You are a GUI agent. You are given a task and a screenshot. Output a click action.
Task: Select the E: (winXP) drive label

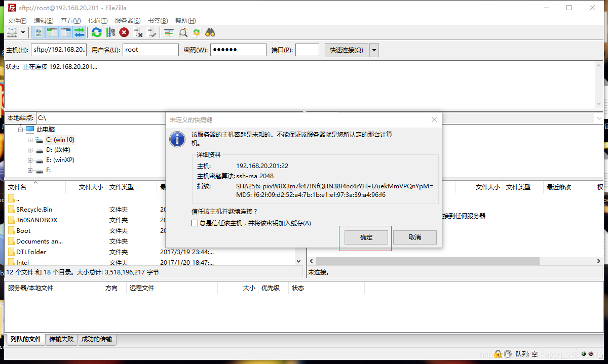[60, 160]
